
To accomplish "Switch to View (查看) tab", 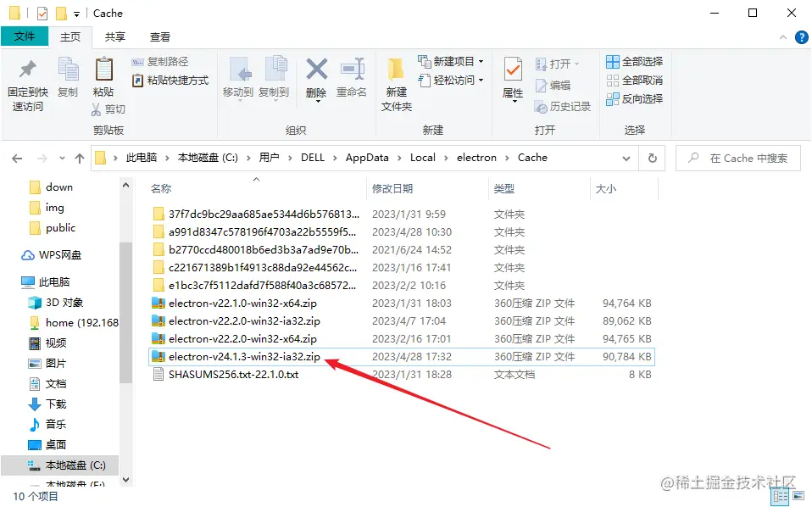I will tap(159, 36).
